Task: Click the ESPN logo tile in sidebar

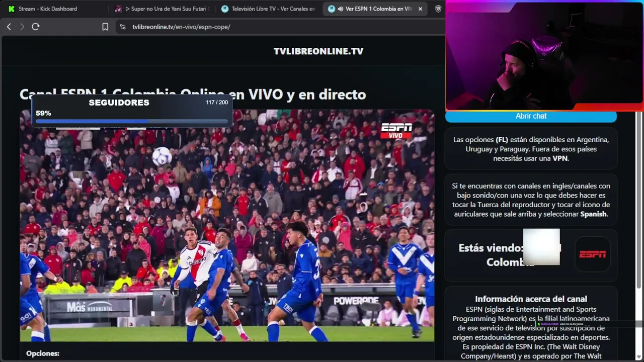Action: [593, 254]
